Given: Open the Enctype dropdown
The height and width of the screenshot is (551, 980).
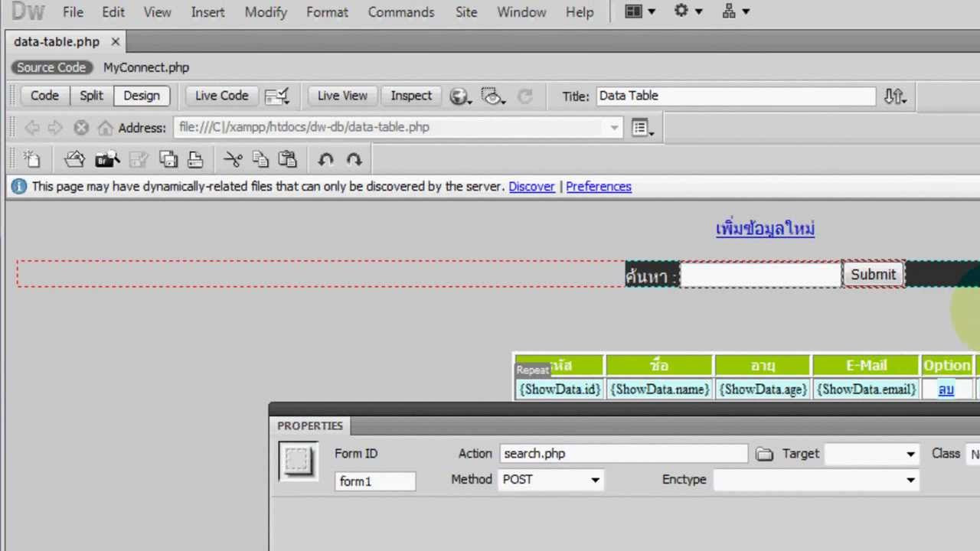Looking at the screenshot, I should [x=815, y=480].
